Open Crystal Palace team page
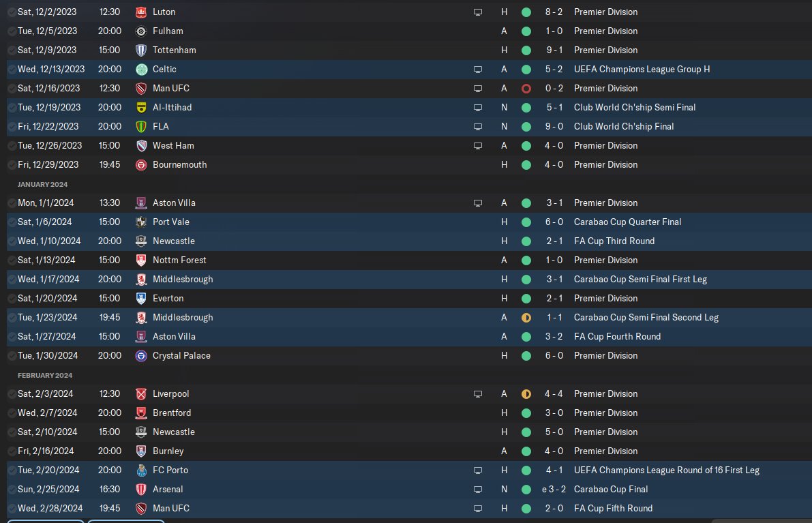This screenshot has width=812, height=523. coord(181,355)
